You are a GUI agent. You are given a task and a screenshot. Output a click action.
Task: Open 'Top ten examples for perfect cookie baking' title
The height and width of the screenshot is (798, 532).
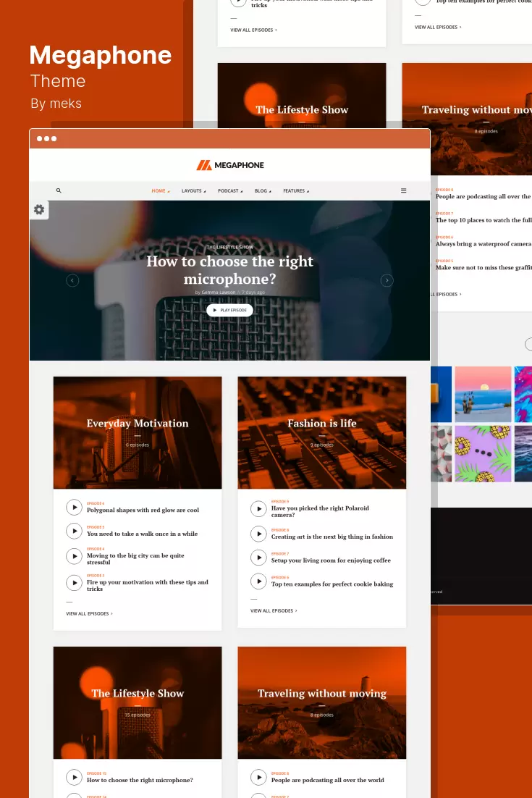[332, 584]
